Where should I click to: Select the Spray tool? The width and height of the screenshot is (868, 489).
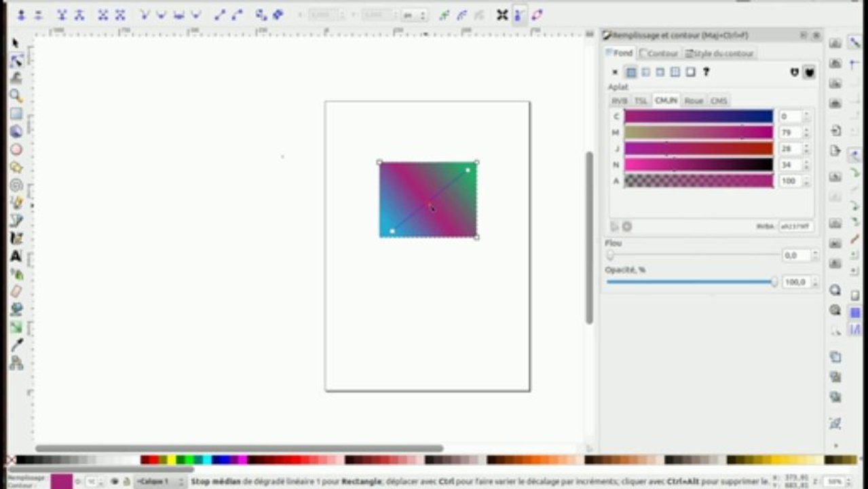click(x=16, y=274)
